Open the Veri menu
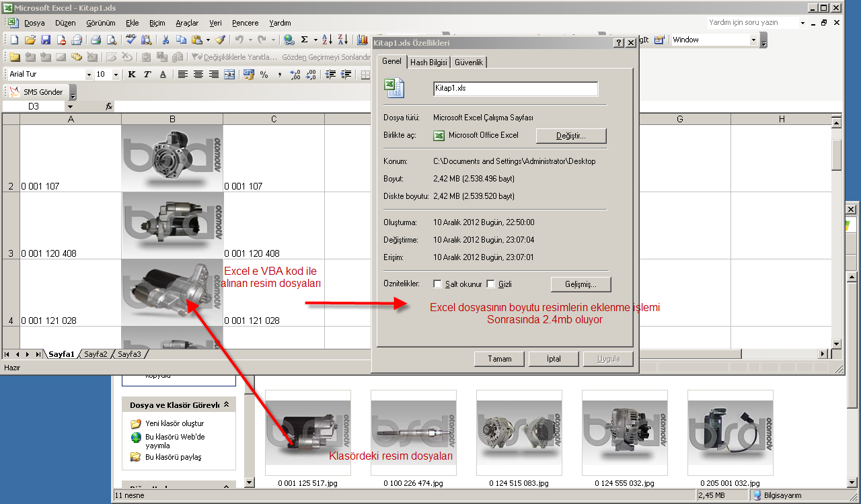 [x=216, y=23]
